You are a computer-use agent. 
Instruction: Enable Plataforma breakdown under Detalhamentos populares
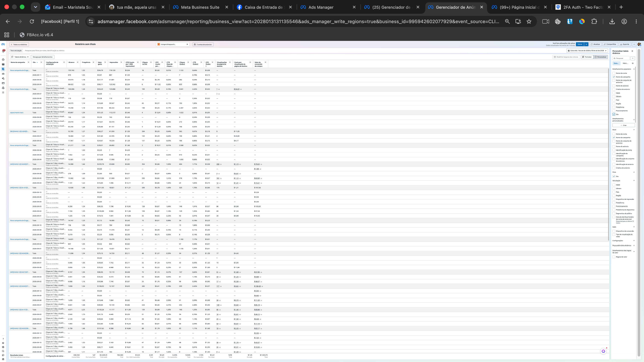[614, 107]
